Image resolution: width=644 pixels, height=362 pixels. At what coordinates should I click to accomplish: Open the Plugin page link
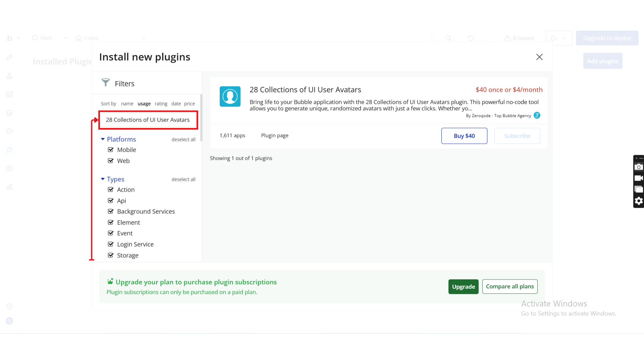click(275, 135)
